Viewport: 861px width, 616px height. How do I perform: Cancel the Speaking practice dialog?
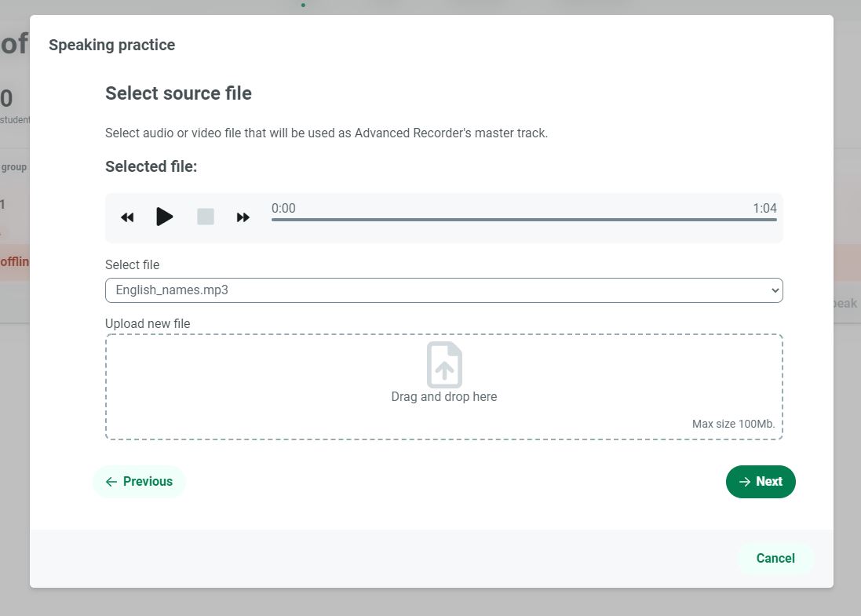775,559
